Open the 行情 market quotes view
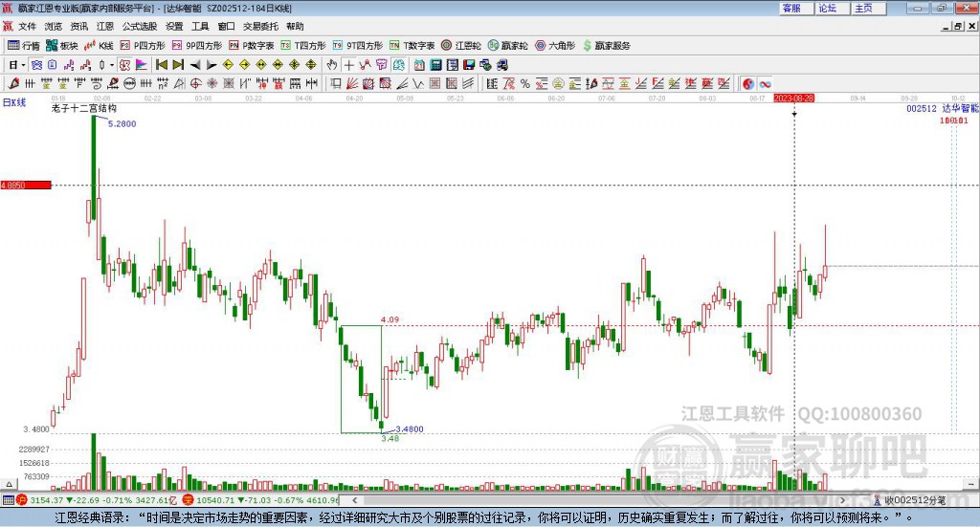Viewport: 980px width, 527px height. (23, 46)
